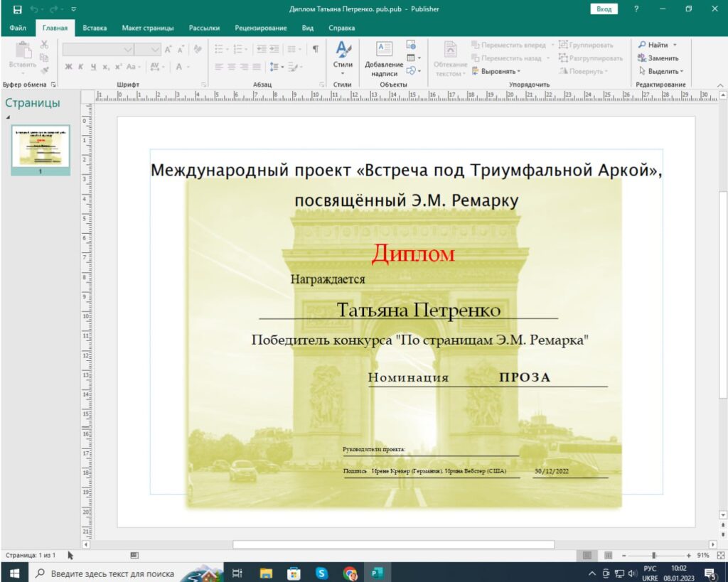Toggle special characters with the paragraph mark icon
This screenshot has height=582, width=728.
click(315, 49)
